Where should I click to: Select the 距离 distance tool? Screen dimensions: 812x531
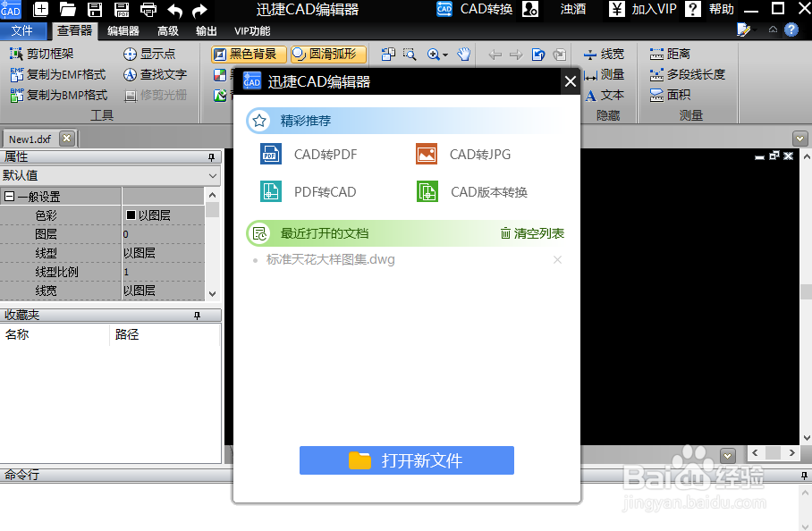click(670, 54)
